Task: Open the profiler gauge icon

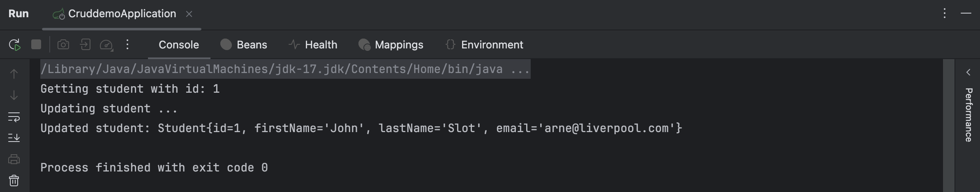Action: point(106,45)
